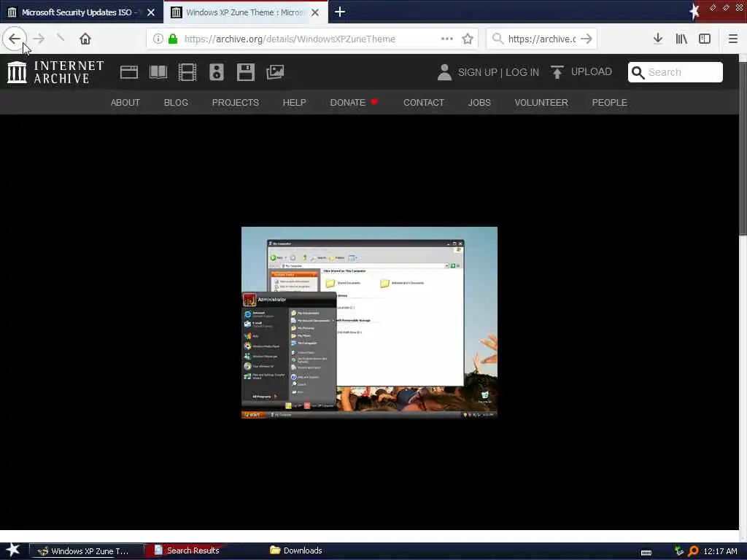Open the Web archive icon
Screen dimensions: 747x560
[x=129, y=72]
